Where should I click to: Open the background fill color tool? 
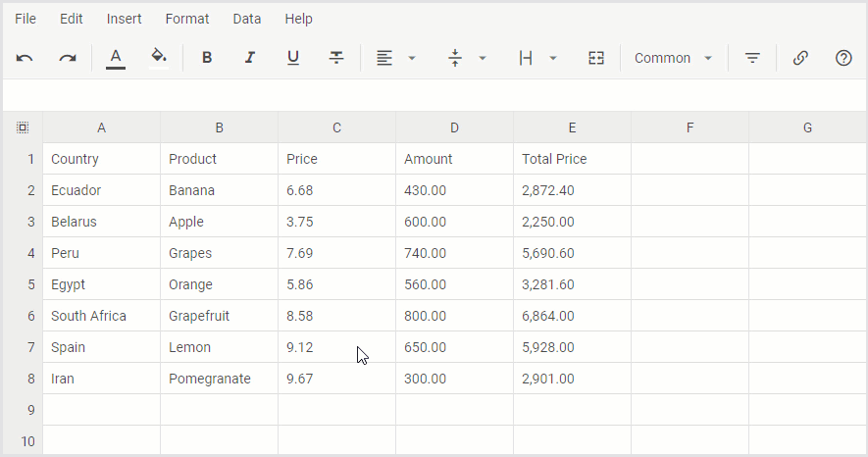click(159, 58)
